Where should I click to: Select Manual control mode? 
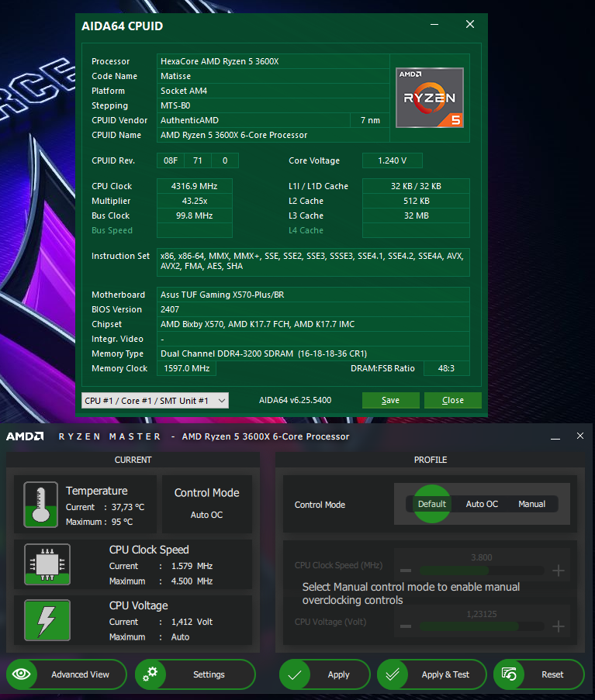531,504
